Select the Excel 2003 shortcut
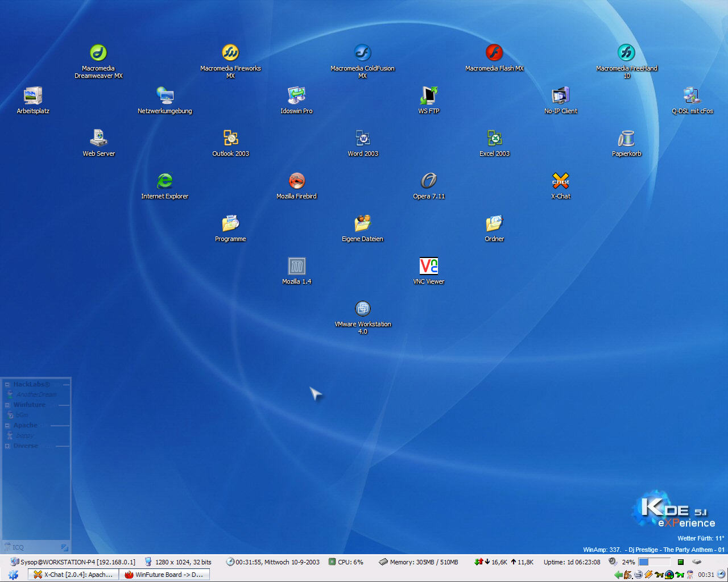This screenshot has width=728, height=582. (494, 138)
